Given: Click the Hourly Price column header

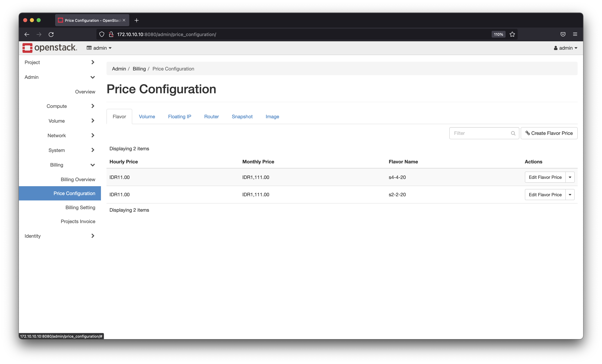Looking at the screenshot, I should tap(124, 162).
